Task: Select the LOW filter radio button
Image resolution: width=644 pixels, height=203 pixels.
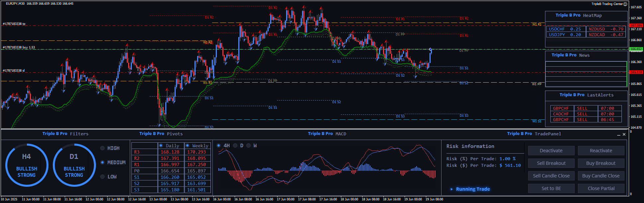Action: (103, 177)
